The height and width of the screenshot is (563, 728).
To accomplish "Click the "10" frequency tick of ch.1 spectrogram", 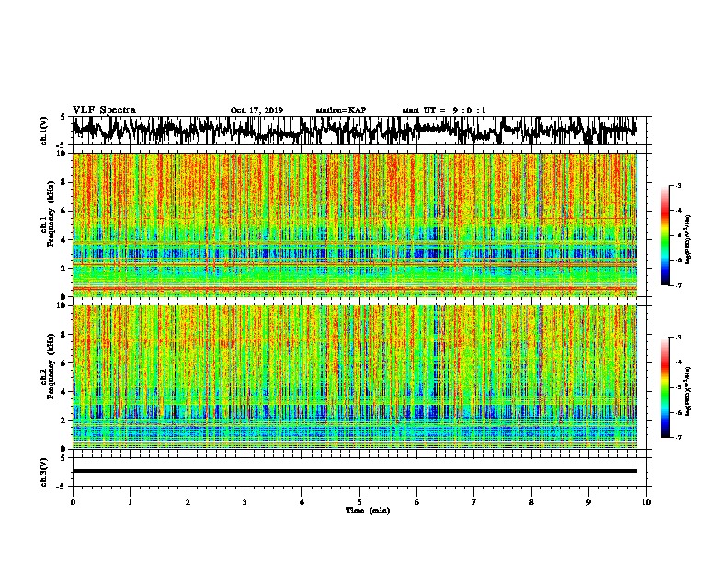I will click(63, 154).
